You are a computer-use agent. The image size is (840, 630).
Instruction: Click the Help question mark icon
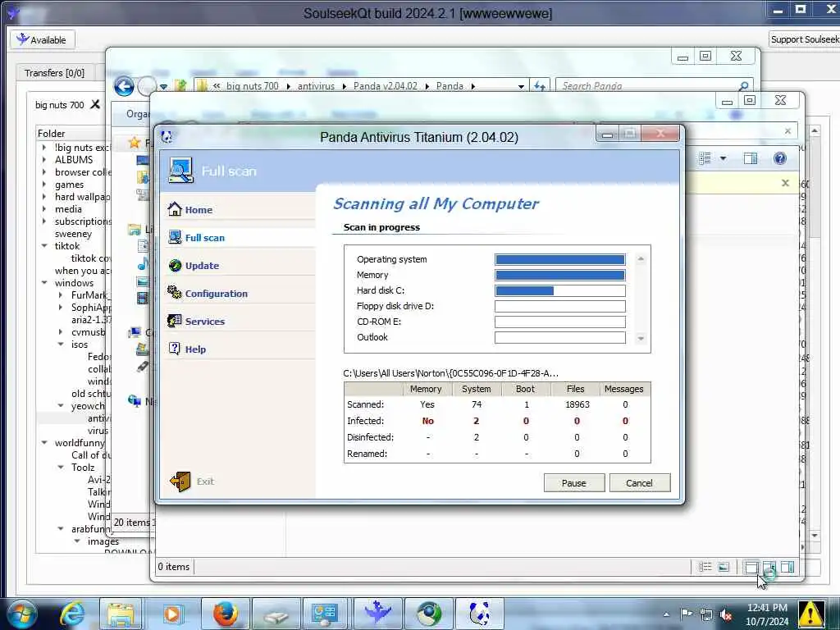pos(175,348)
